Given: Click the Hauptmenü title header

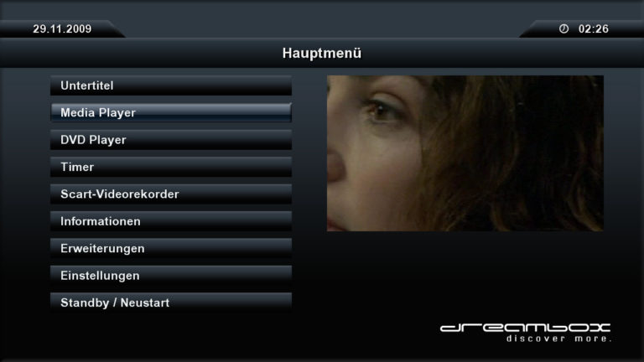Looking at the screenshot, I should coord(322,54).
